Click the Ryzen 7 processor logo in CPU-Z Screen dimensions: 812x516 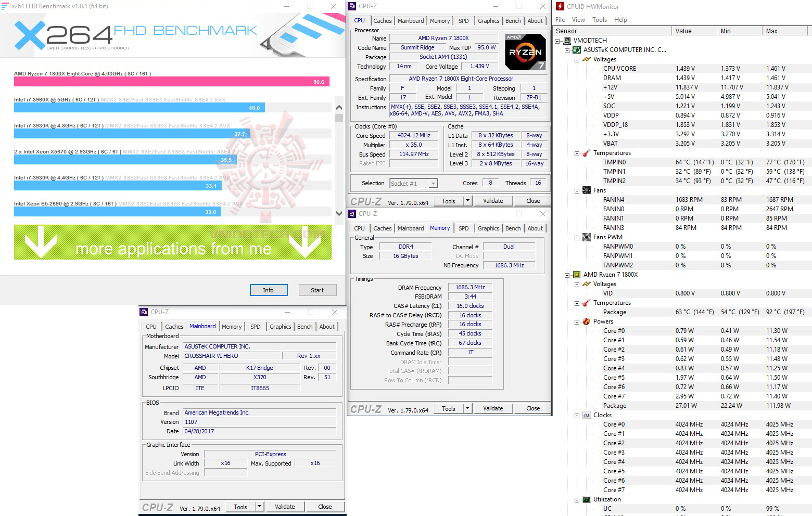coord(525,52)
